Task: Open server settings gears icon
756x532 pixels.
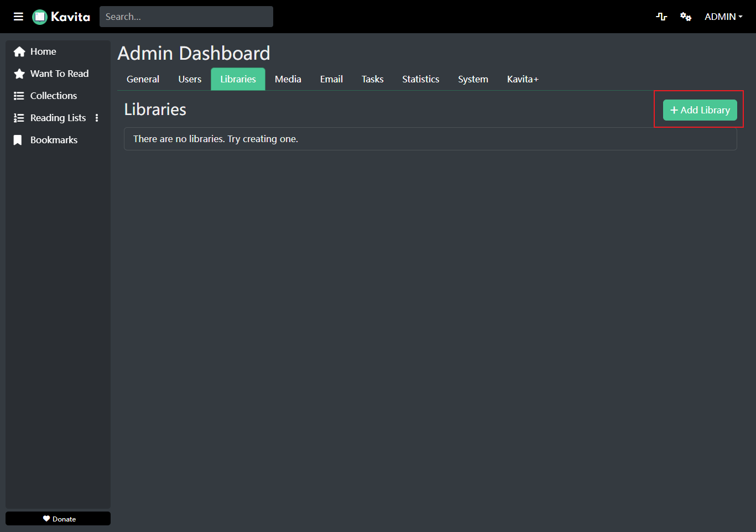Action: click(x=686, y=17)
